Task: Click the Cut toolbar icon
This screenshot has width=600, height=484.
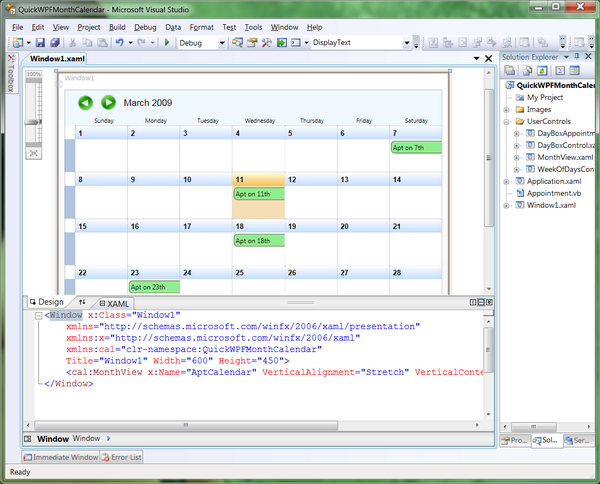Action: pyautogui.click(x=72, y=42)
